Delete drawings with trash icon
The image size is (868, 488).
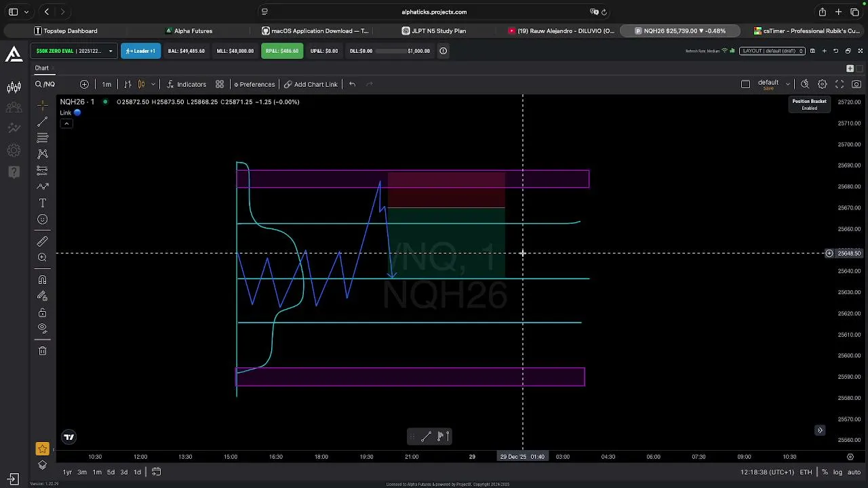tap(42, 351)
